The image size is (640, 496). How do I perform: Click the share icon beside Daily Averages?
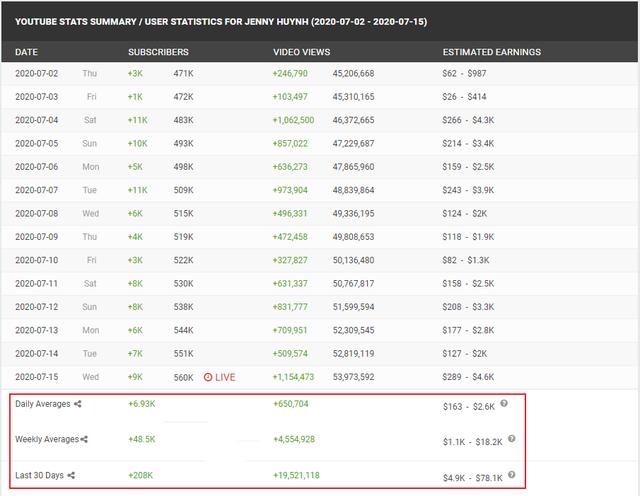(78, 404)
